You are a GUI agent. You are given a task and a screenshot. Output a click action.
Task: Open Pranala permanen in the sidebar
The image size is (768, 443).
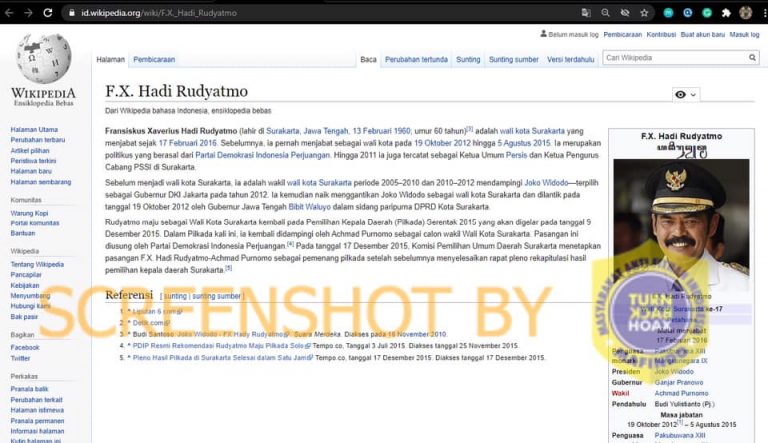(x=37, y=420)
